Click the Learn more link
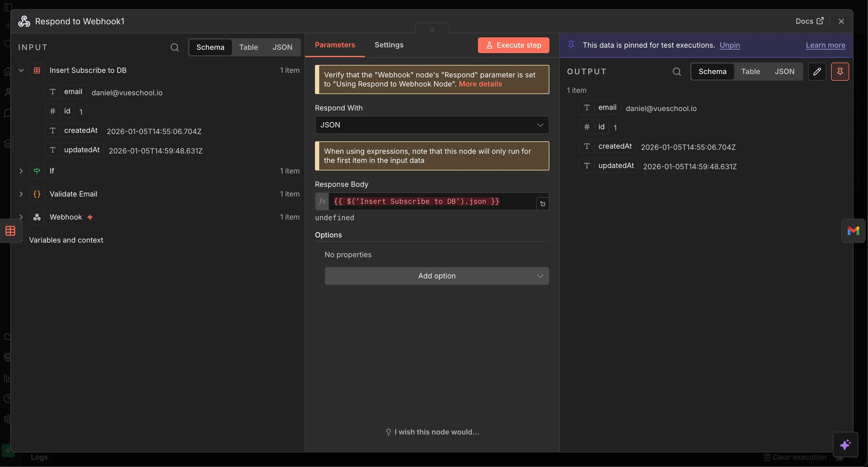 [x=825, y=45]
